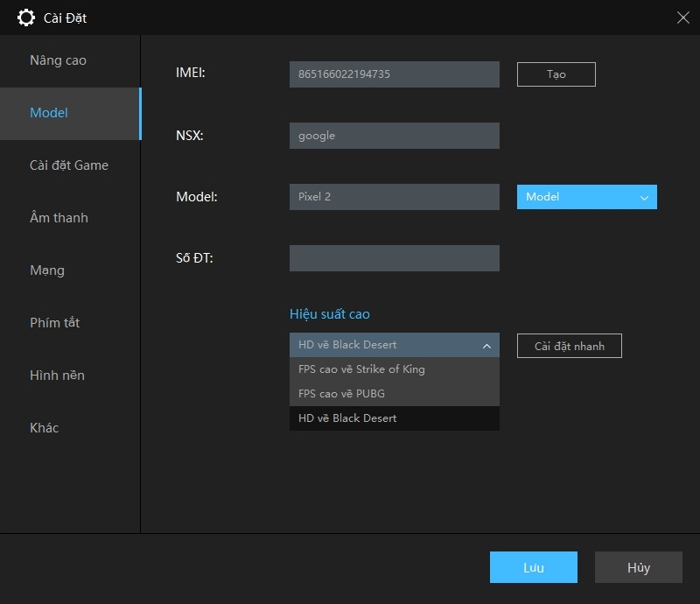Click the NSX manufacturer field
Viewport: 700px width, 604px height.
point(394,136)
